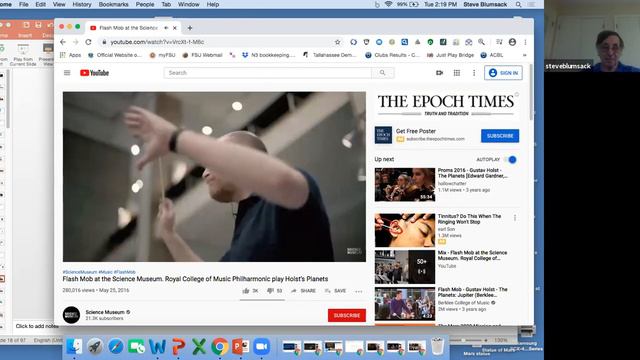Toggle the Autoplay switch

click(x=510, y=160)
